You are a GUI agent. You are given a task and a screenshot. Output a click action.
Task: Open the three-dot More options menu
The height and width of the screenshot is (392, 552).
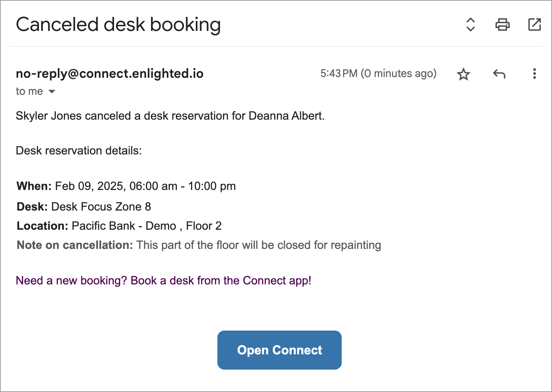point(534,73)
